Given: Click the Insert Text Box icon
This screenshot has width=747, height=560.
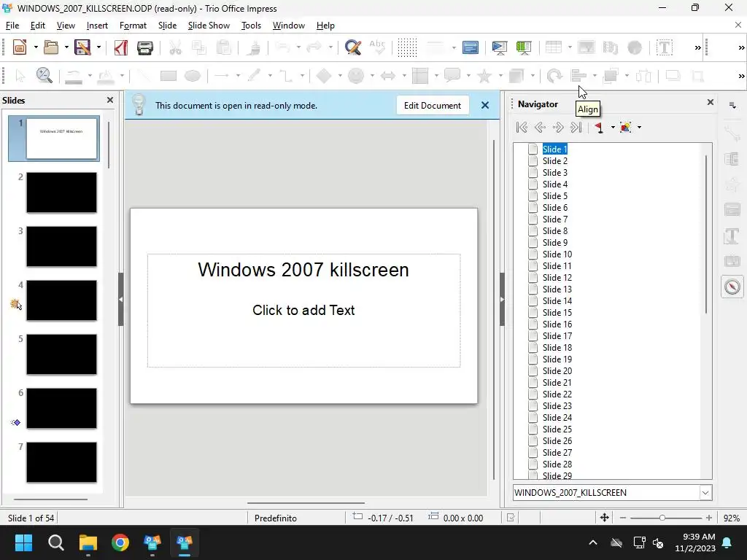Looking at the screenshot, I should click(664, 47).
